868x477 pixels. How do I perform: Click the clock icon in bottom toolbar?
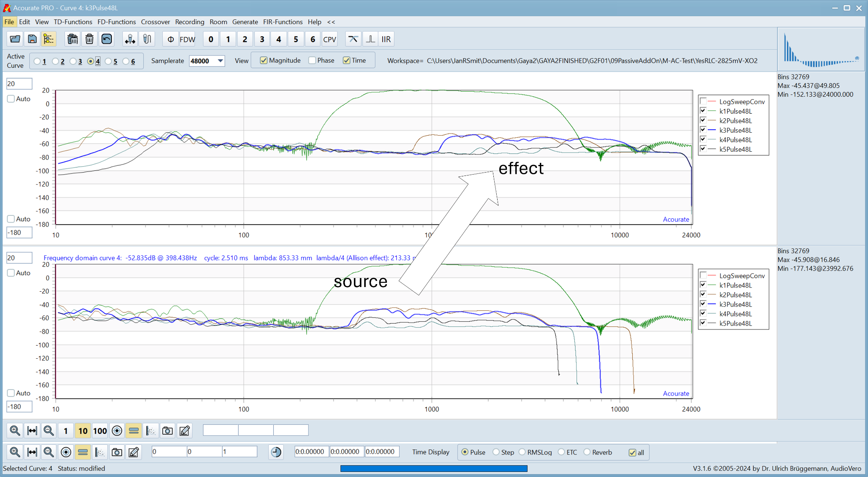pos(276,452)
